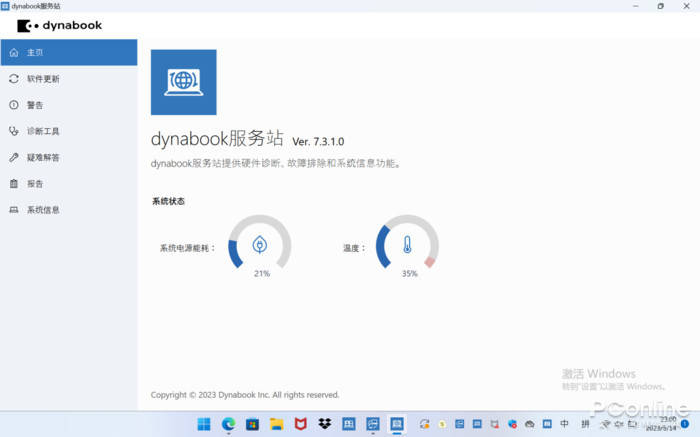
Task: Click the 报告 clipboard icon
Action: 14,184
